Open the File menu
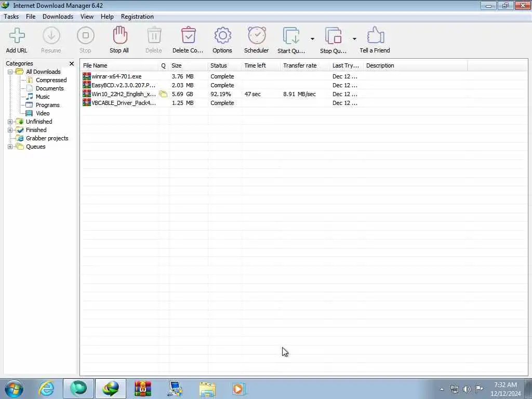Image resolution: width=532 pixels, height=399 pixels. pyautogui.click(x=31, y=17)
